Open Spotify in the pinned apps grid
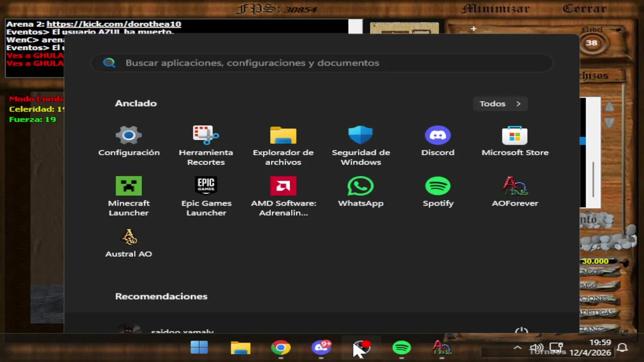 pyautogui.click(x=438, y=192)
